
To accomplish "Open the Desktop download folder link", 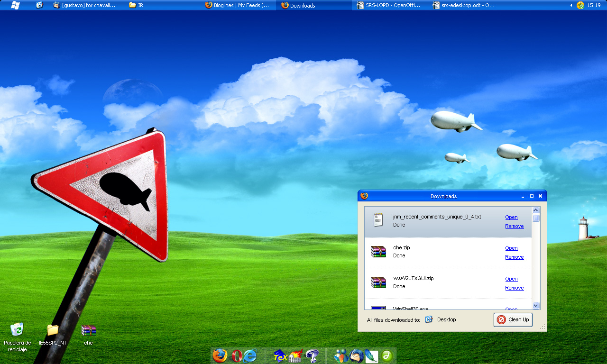I will pos(446,319).
